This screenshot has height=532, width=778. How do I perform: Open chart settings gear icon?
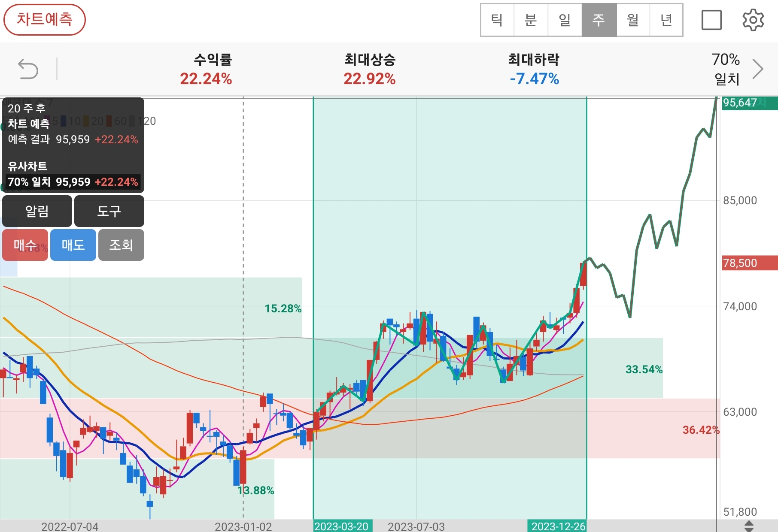tap(753, 20)
